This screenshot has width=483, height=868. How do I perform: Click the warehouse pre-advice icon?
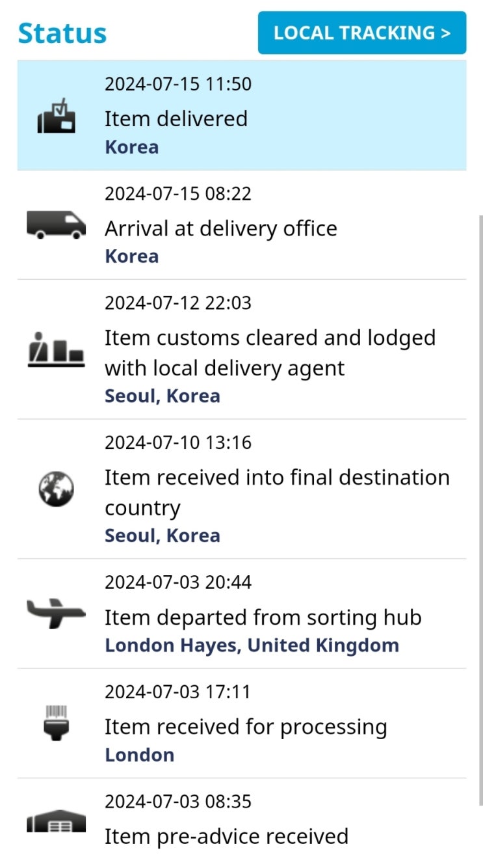tap(56, 821)
